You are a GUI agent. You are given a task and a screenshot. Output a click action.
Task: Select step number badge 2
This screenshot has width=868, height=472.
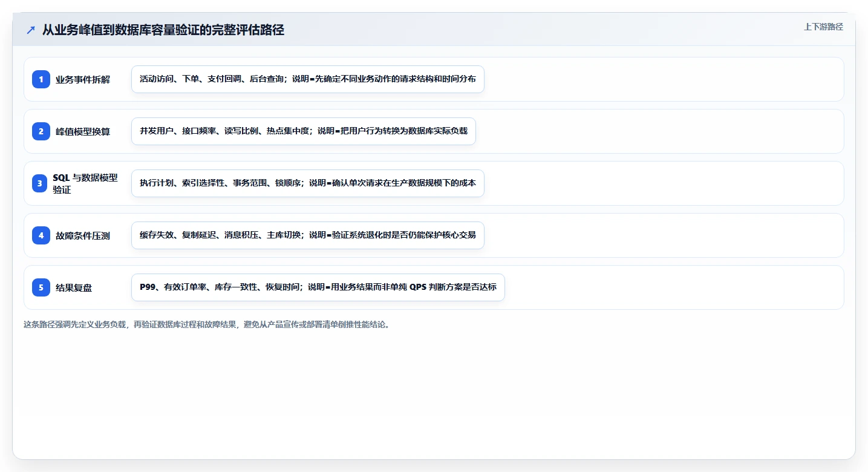[x=41, y=131]
